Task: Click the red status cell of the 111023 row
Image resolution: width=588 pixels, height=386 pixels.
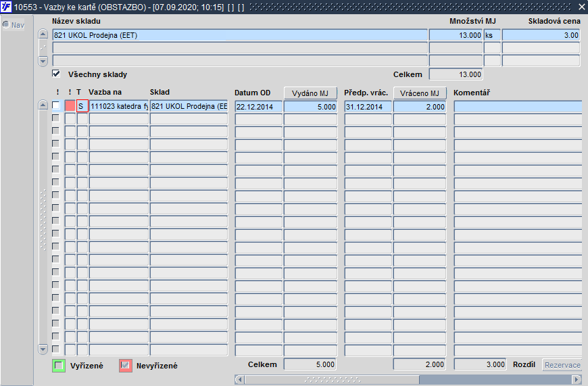Action: point(70,106)
